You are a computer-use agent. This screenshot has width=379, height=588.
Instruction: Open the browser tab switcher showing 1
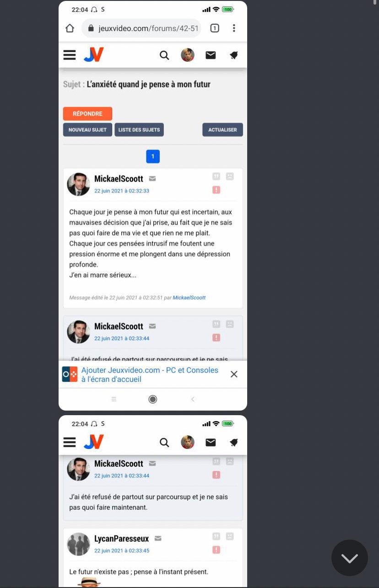pyautogui.click(x=215, y=28)
